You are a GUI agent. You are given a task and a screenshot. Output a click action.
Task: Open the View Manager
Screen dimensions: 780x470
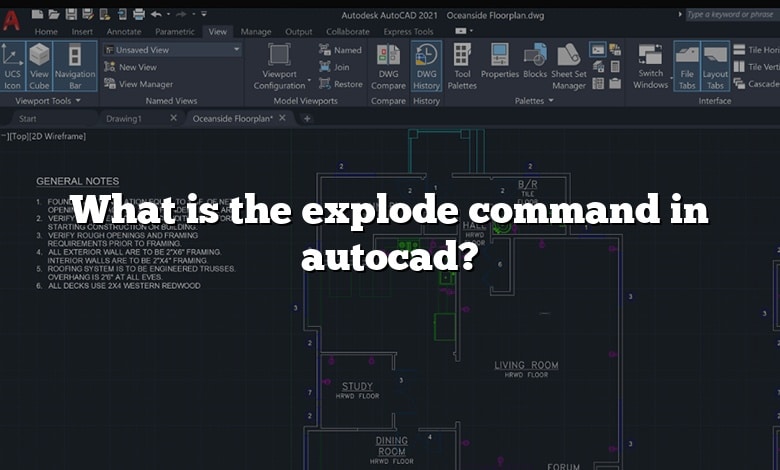point(145,84)
